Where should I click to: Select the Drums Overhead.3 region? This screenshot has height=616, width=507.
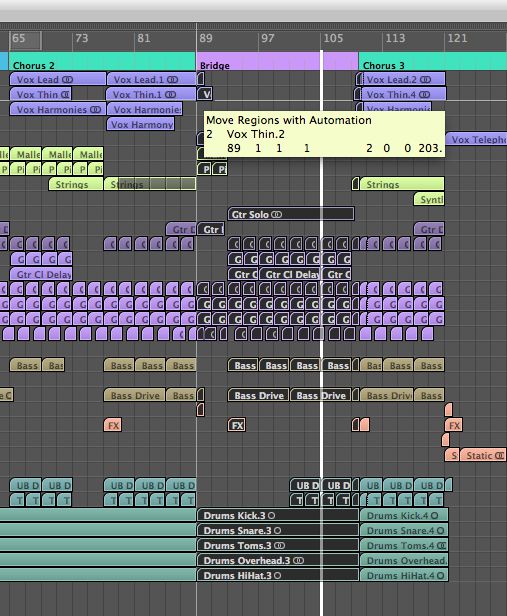pyautogui.click(x=278, y=560)
